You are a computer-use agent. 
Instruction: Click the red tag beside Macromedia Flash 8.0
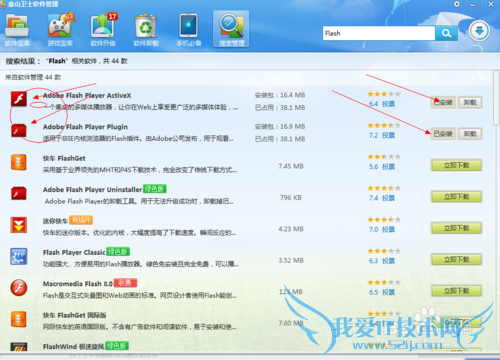click(125, 283)
